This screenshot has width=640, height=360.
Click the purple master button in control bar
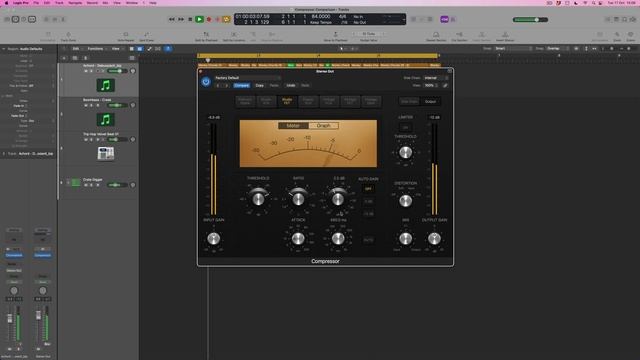tap(444, 19)
